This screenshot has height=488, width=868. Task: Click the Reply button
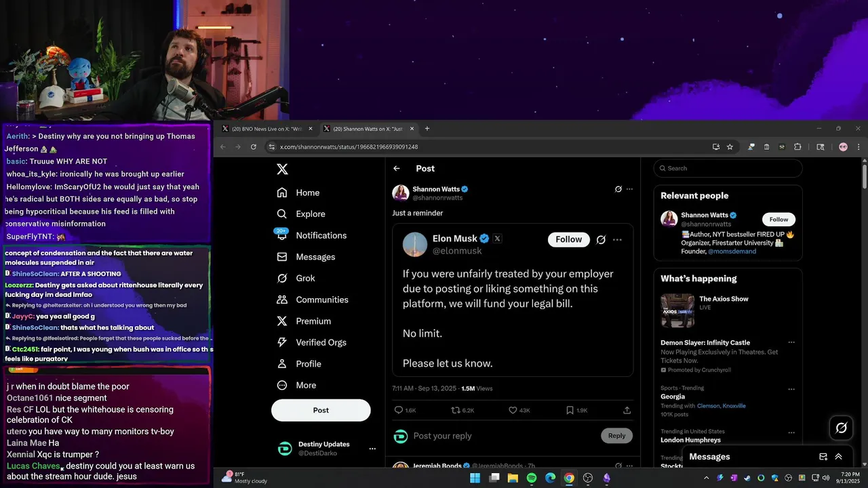[x=616, y=436]
